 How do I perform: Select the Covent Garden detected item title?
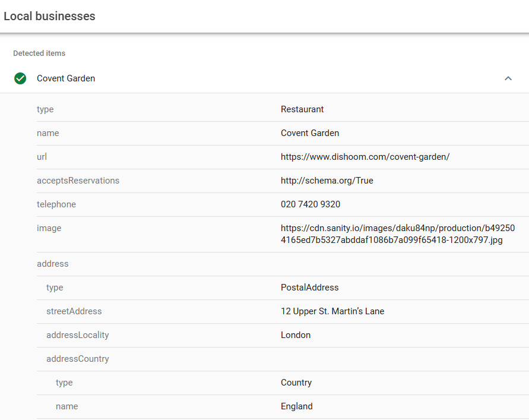66,78
